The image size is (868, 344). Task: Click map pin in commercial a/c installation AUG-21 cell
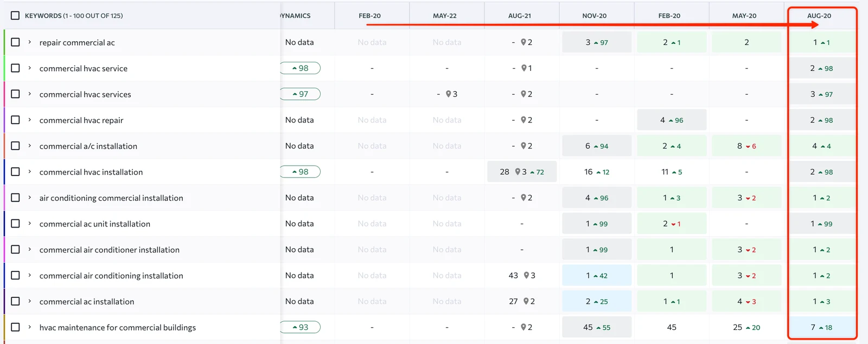coord(524,146)
